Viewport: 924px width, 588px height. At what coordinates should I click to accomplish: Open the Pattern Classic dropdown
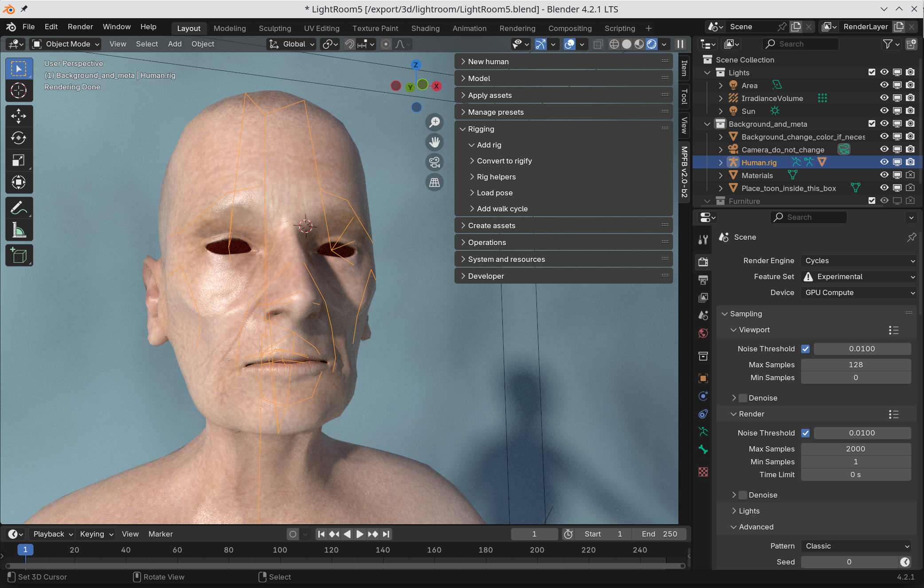(856, 546)
